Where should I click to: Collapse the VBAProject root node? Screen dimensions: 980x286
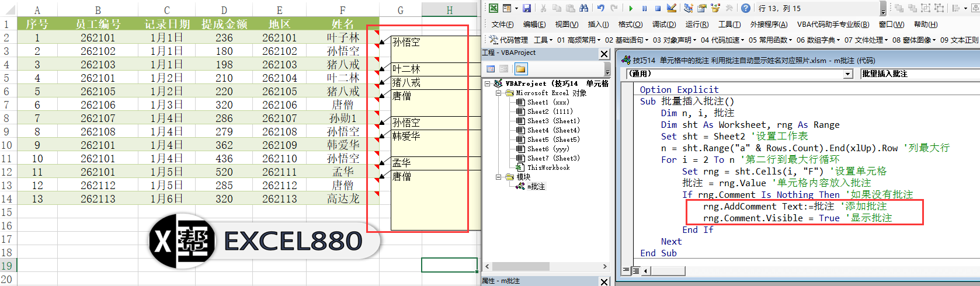(488, 83)
